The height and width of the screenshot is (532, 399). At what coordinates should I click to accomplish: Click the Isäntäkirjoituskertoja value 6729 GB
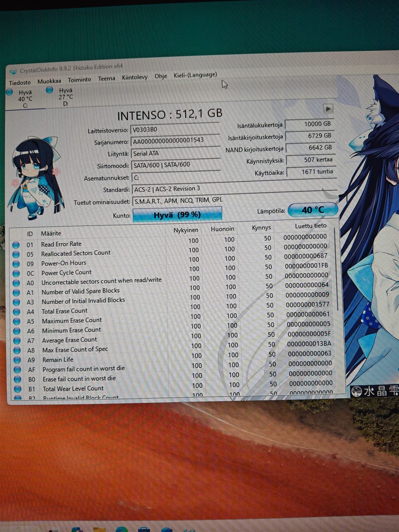(x=311, y=136)
